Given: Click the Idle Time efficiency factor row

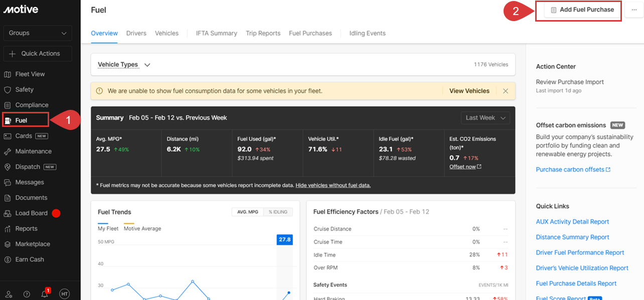Looking at the screenshot, I should click(x=411, y=255).
